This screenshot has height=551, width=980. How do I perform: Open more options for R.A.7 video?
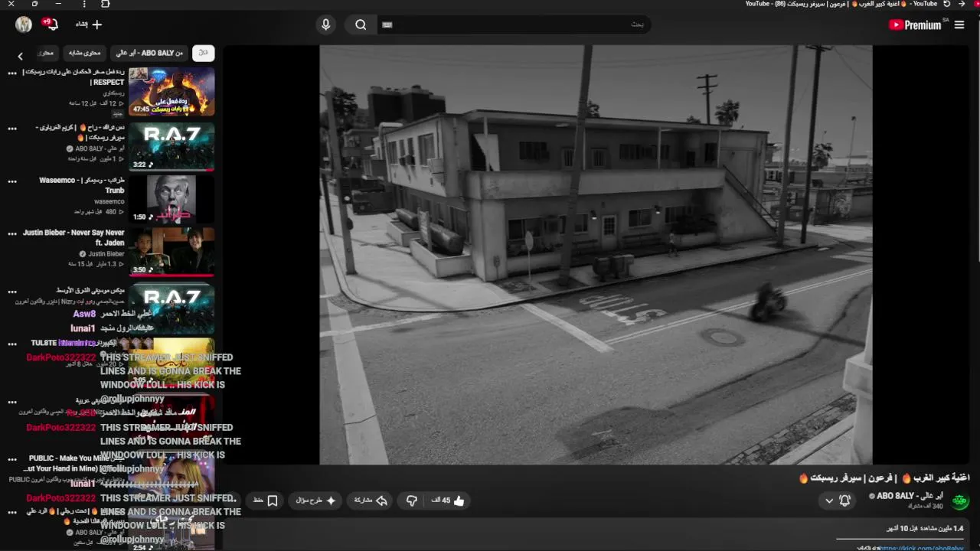click(12, 129)
